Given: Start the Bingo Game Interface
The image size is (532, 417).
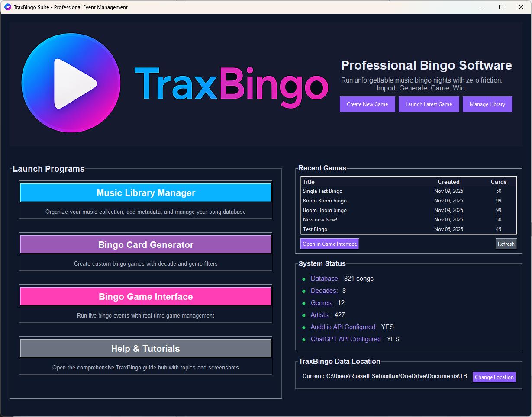Looking at the screenshot, I should [145, 296].
